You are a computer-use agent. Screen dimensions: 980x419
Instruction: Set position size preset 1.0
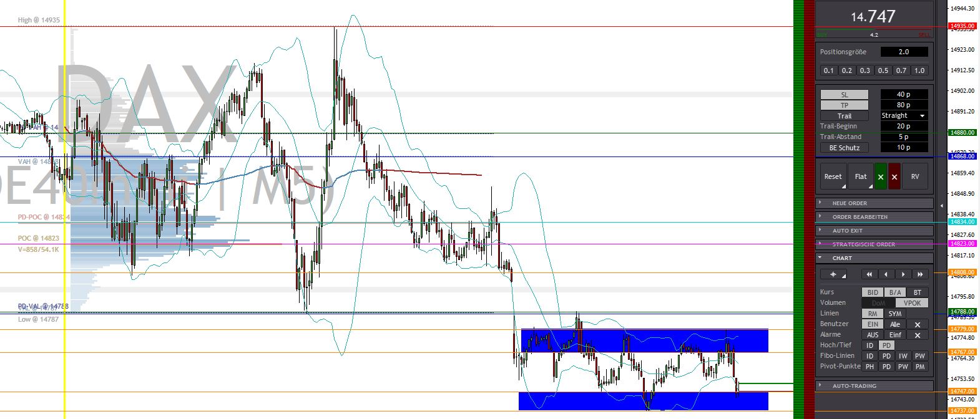point(919,70)
